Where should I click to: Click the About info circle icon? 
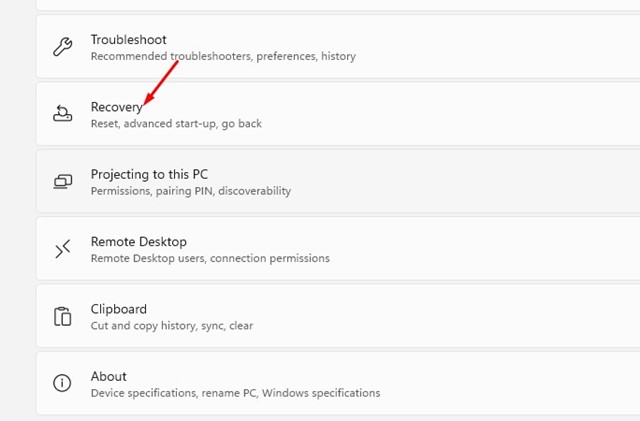62,383
